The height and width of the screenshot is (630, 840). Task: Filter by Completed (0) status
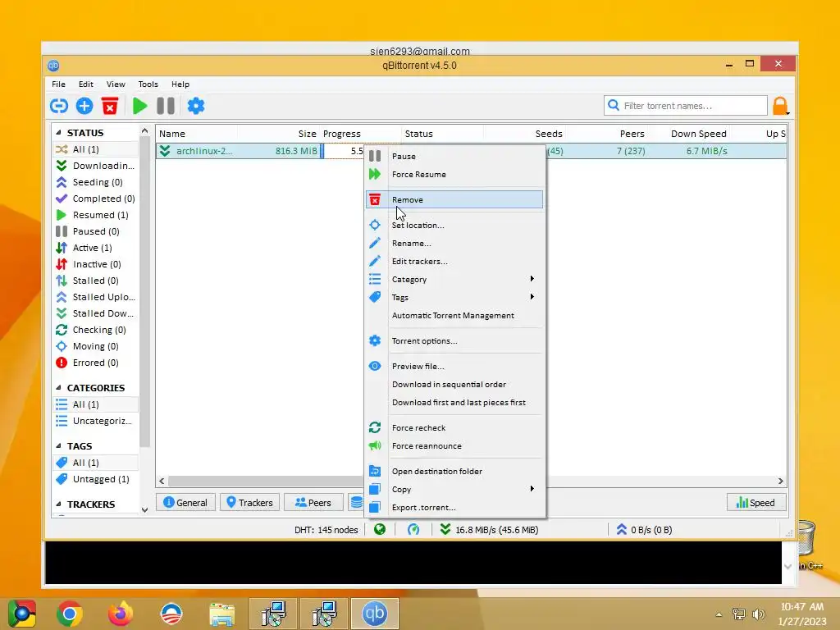[x=95, y=199]
